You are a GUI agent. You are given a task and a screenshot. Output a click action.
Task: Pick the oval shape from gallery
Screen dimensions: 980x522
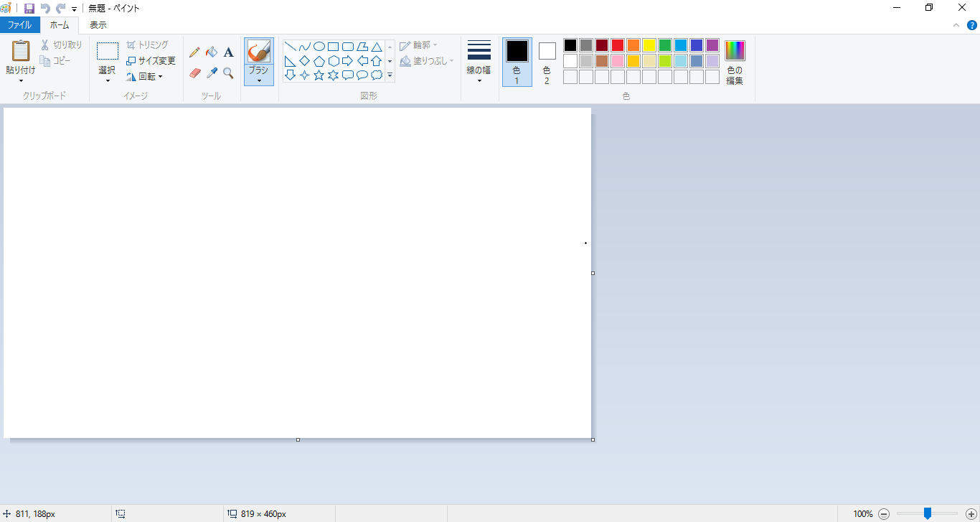319,47
